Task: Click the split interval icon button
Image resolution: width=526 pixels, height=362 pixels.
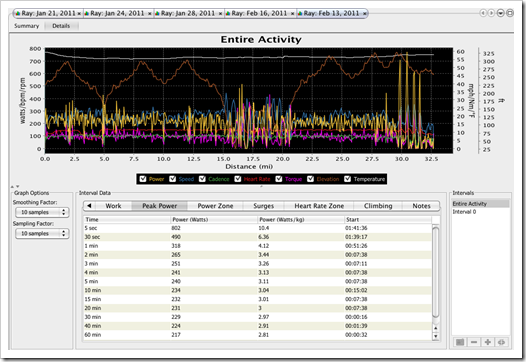Action: pos(502,342)
